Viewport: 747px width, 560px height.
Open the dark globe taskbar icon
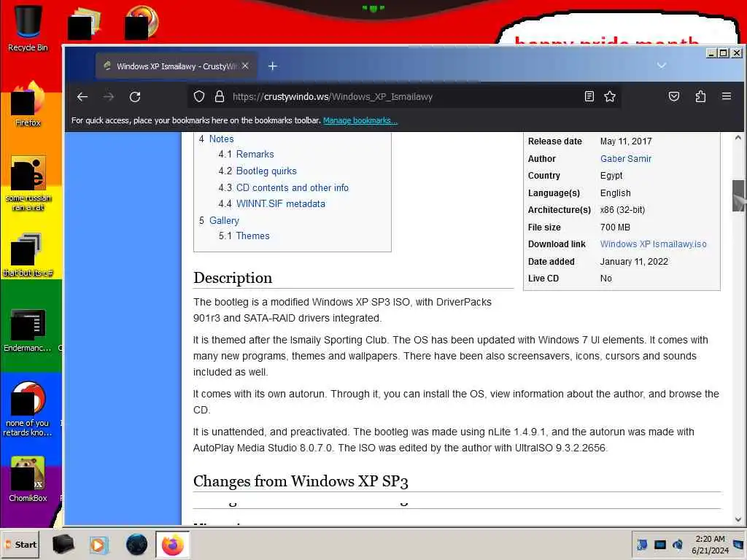tap(136, 545)
